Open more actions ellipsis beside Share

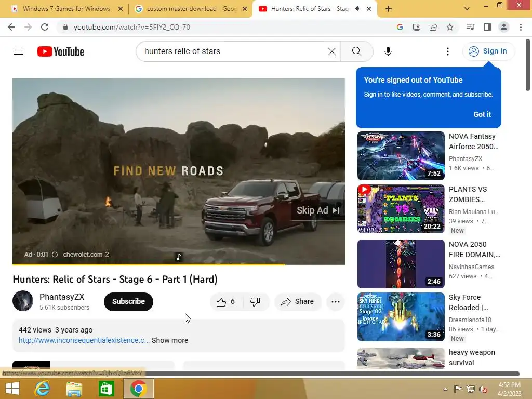point(335,302)
